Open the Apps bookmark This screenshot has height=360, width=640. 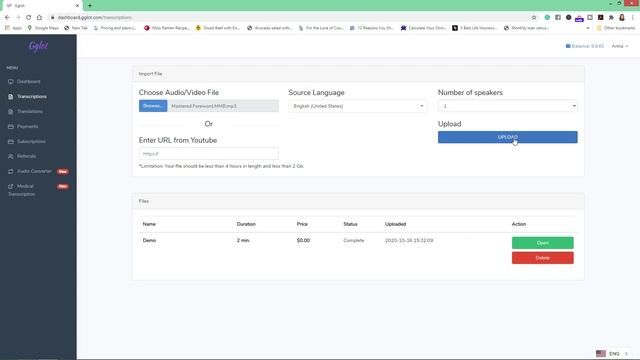pos(13,28)
